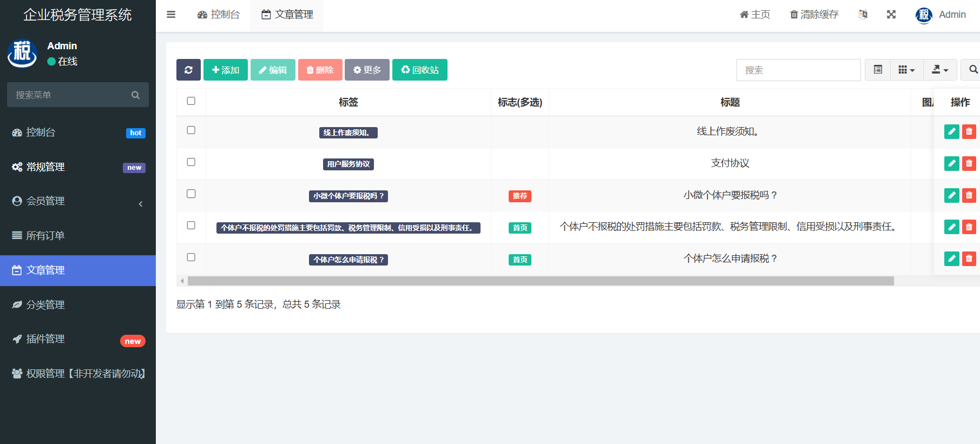Click the search magnifier button beside table tools
Image resolution: width=980 pixels, height=444 pixels.
pyautogui.click(x=972, y=70)
